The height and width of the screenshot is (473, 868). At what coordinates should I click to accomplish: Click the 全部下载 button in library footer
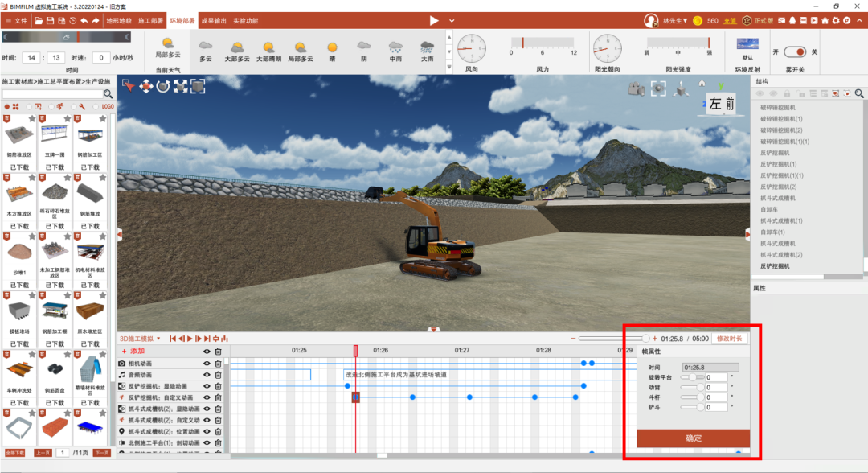tap(15, 453)
